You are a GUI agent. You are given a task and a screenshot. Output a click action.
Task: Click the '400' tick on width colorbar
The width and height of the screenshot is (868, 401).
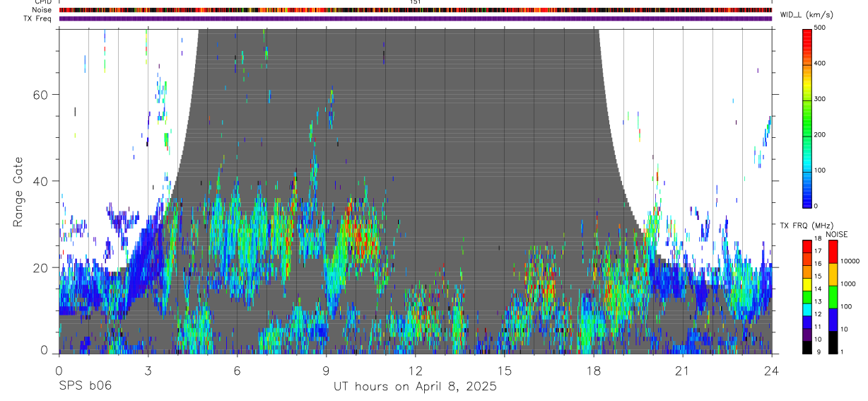[x=821, y=64]
